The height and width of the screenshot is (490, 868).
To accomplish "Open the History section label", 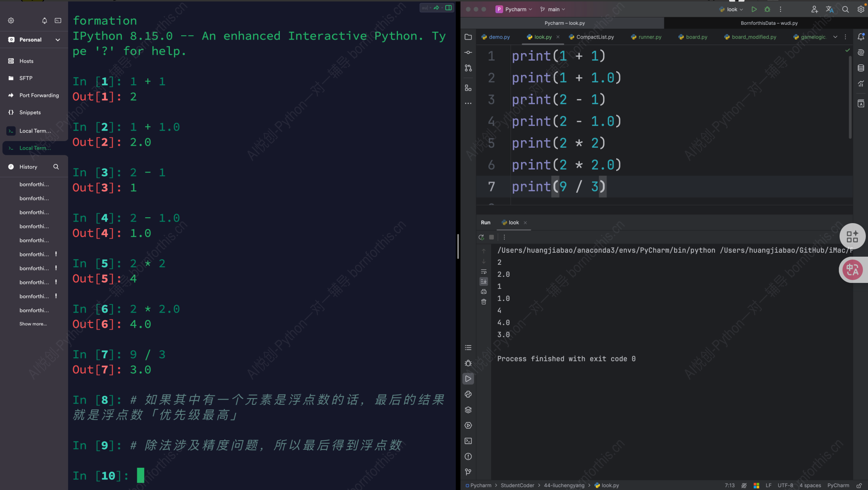I will click(x=28, y=167).
